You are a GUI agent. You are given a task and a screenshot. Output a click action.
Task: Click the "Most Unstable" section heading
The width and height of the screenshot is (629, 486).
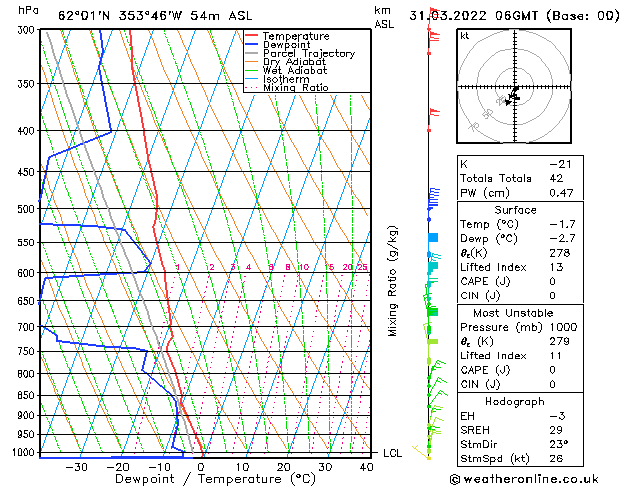coord(513,313)
